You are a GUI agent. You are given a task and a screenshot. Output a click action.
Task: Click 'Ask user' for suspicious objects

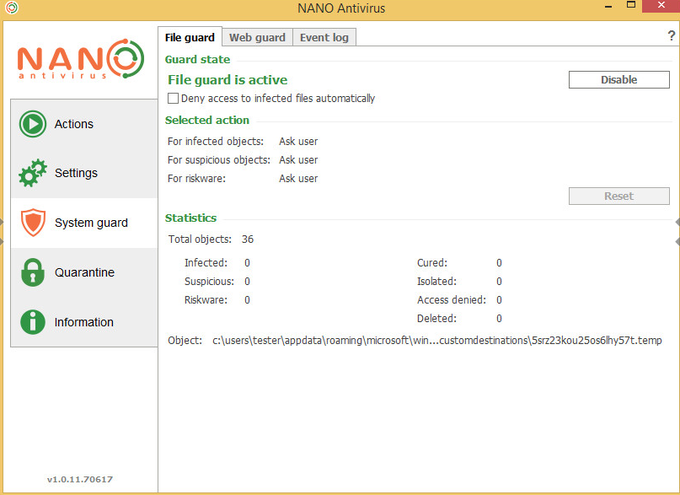coord(298,160)
